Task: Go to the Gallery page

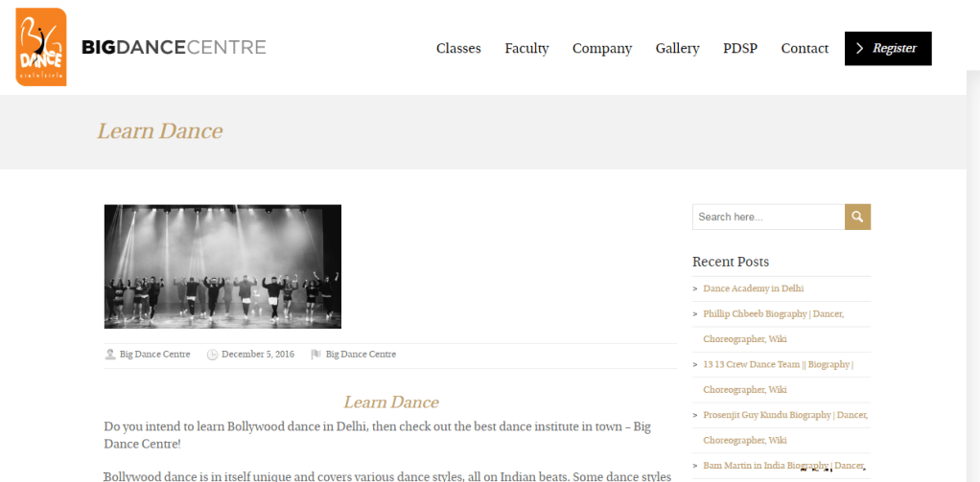Action: (x=677, y=49)
